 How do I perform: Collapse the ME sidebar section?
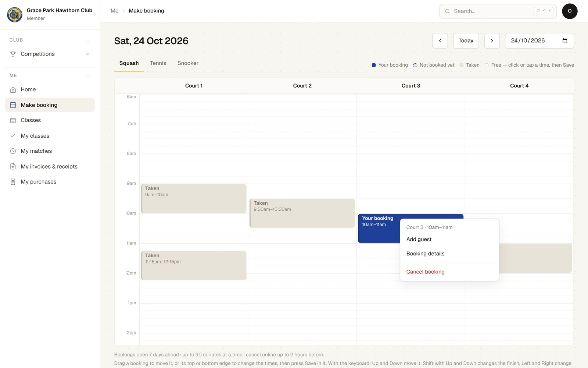pyautogui.click(x=88, y=76)
